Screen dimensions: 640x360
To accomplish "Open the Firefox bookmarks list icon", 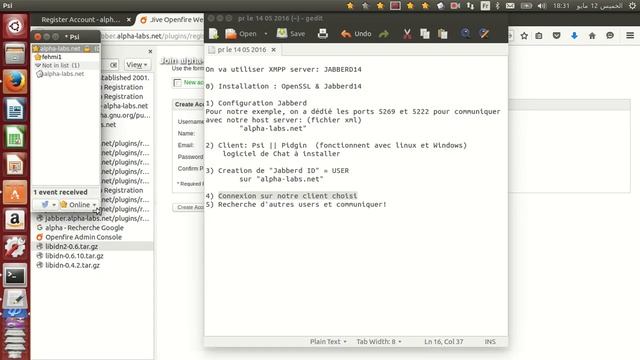I will click(539, 36).
